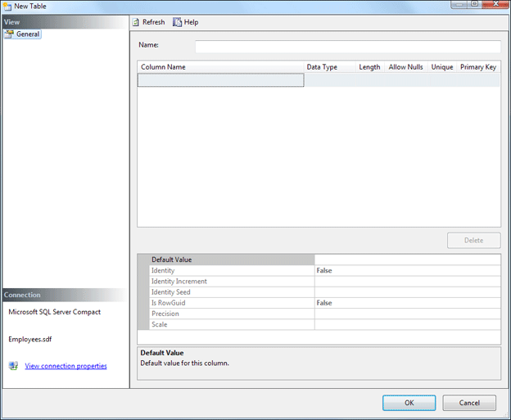Screen dimensions: 511x420
Task: Click the Allow Nulls column header
Action: (405, 67)
